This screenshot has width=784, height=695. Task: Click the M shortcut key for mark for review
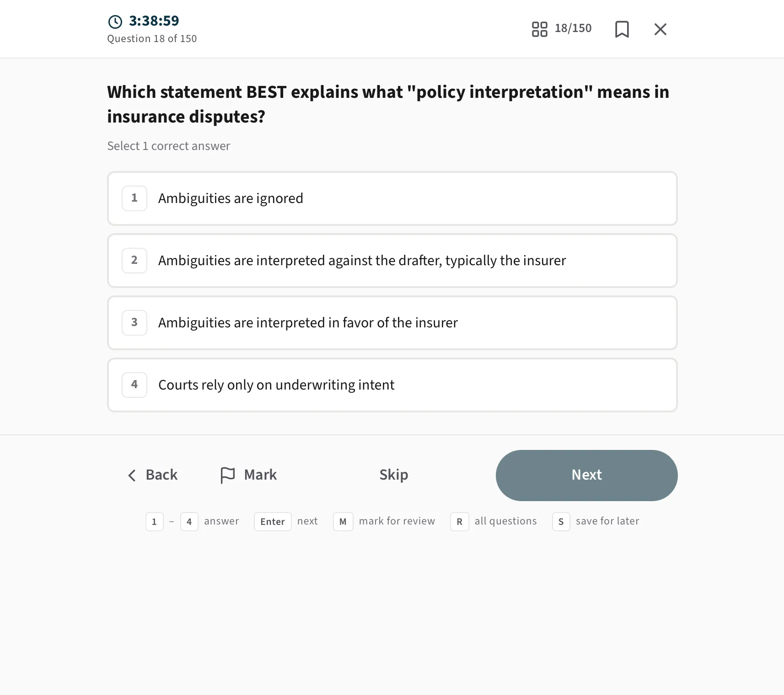click(343, 522)
